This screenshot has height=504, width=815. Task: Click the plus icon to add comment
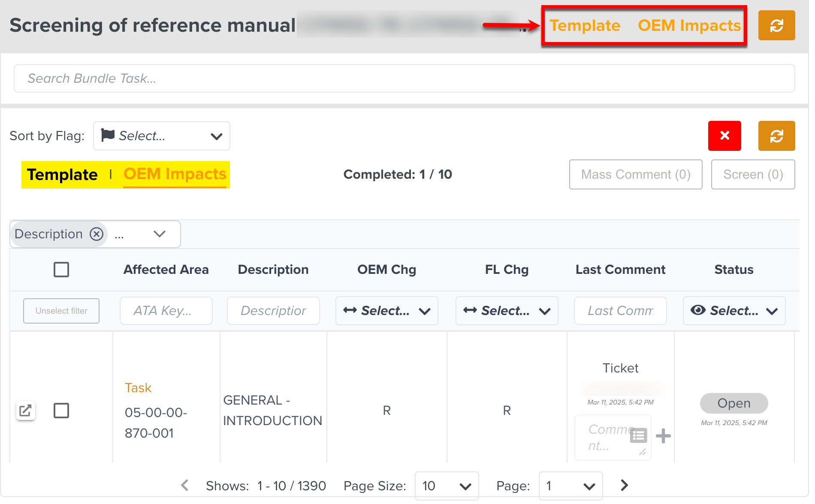point(663,436)
